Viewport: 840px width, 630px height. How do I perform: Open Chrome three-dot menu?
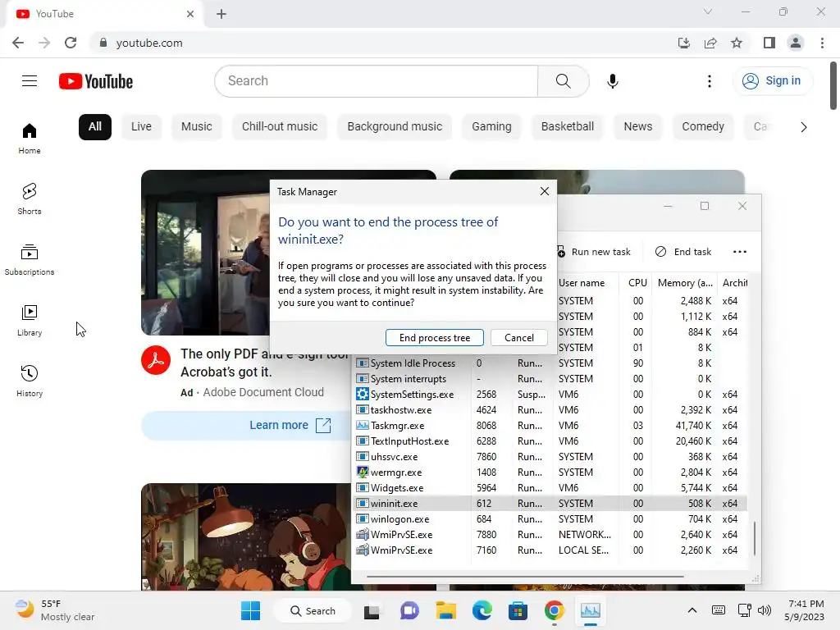822,43
